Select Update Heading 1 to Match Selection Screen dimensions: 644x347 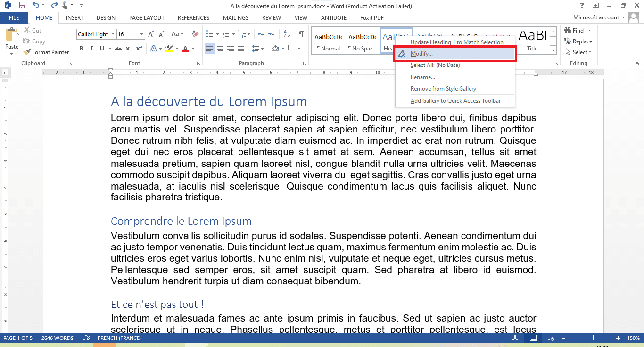[456, 42]
